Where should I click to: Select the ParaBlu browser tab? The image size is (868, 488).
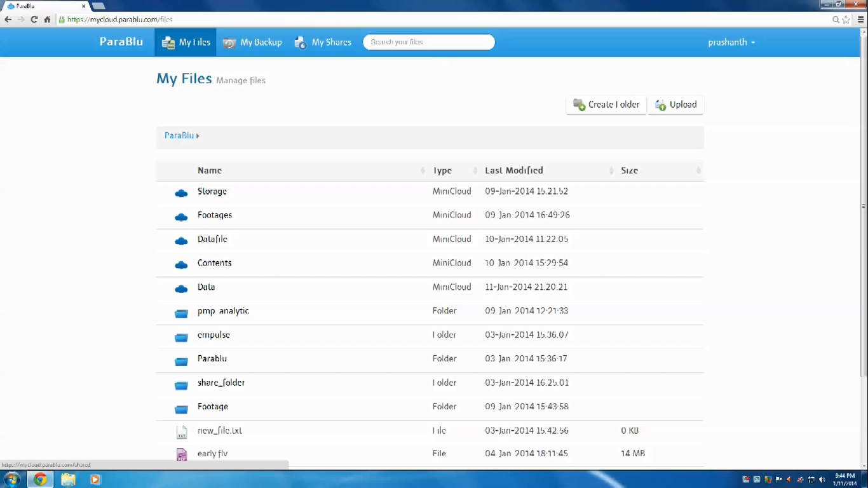46,6
